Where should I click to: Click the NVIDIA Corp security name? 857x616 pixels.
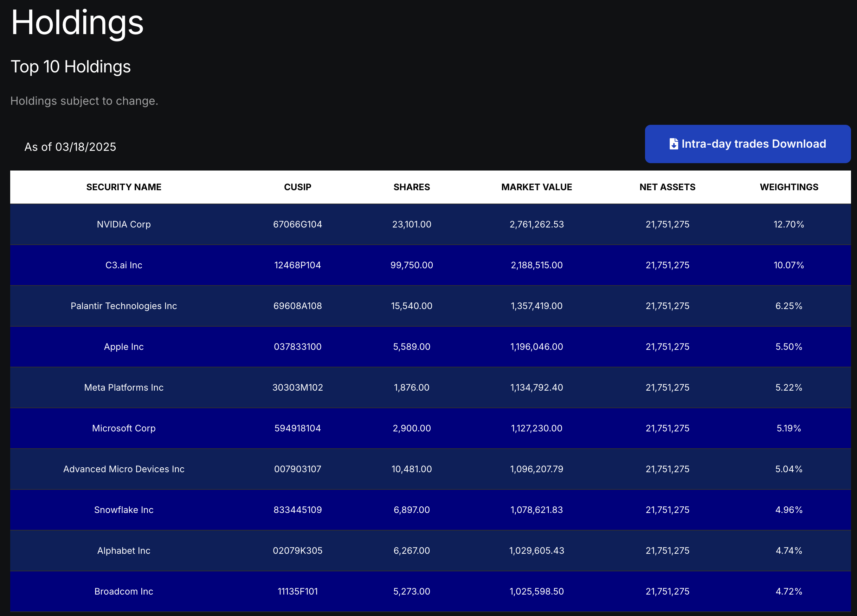(124, 224)
